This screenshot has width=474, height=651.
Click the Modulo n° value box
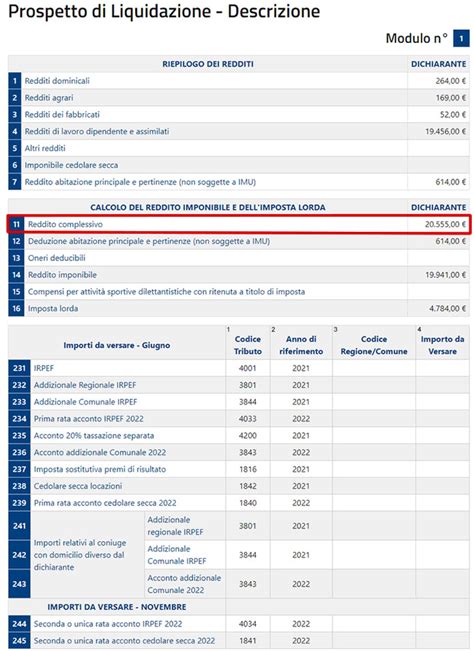coord(461,39)
